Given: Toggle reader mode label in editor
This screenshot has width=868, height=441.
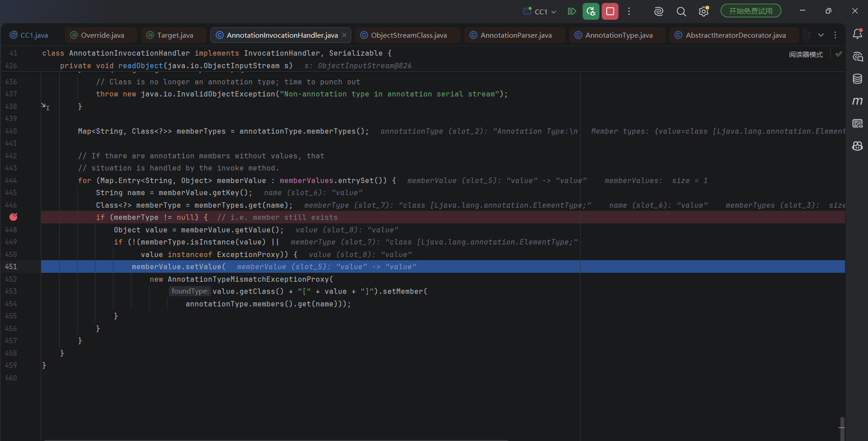Looking at the screenshot, I should [806, 54].
